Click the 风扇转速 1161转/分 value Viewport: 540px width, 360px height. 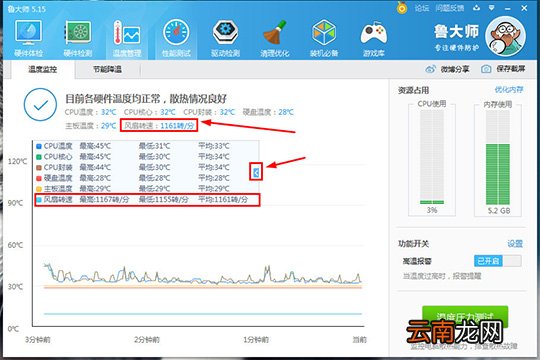tap(177, 125)
